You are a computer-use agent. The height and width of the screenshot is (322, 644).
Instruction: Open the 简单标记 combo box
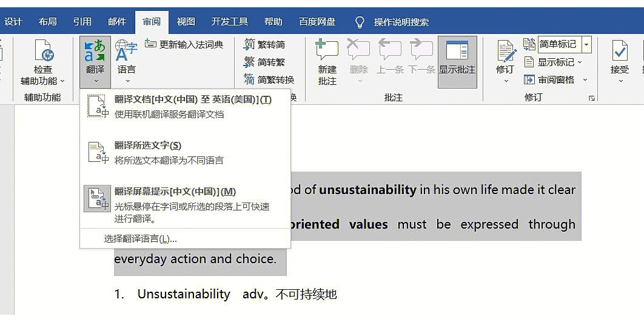565,44
